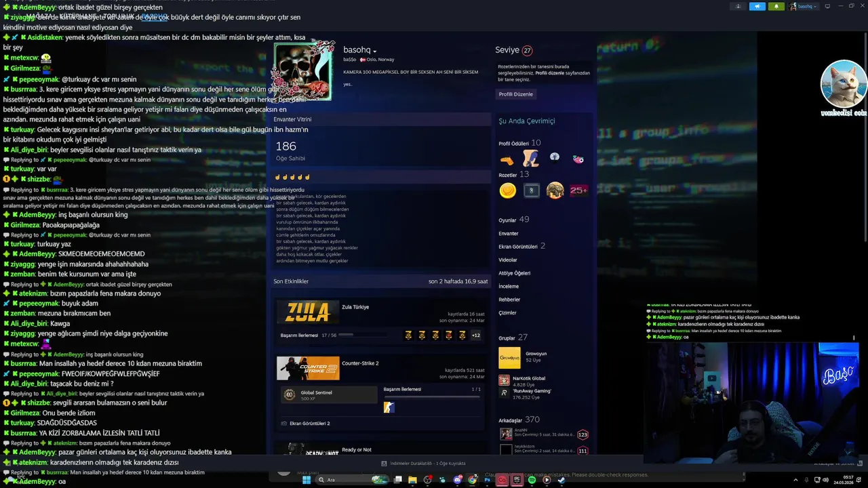The height and width of the screenshot is (488, 868).
Task: Open the blue announcements megaphone button
Action: (757, 6)
